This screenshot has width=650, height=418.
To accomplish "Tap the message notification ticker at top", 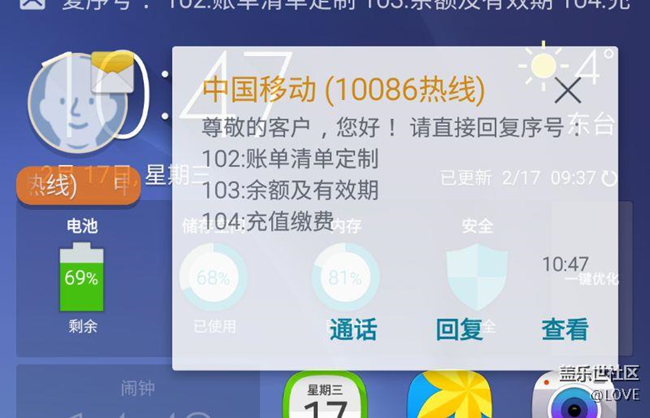I will [325, 5].
